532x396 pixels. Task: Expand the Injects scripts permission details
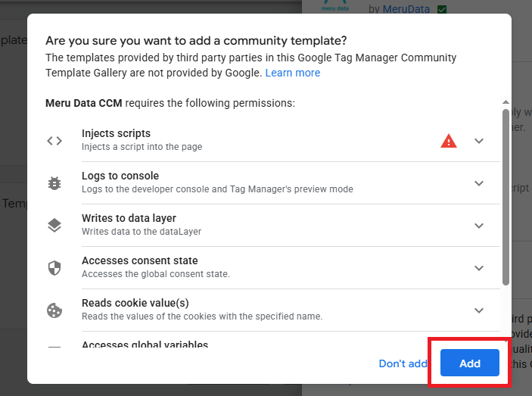click(x=479, y=141)
